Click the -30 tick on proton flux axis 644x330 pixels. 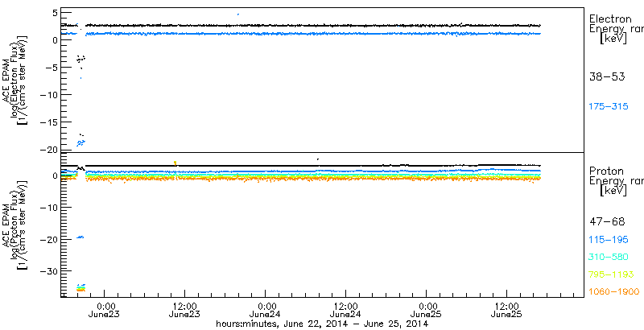coord(47,271)
